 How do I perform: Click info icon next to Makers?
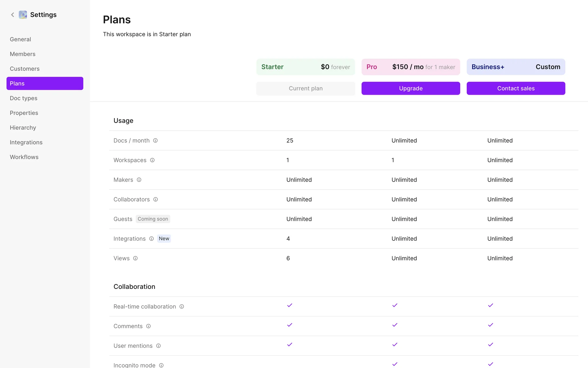[x=139, y=180]
